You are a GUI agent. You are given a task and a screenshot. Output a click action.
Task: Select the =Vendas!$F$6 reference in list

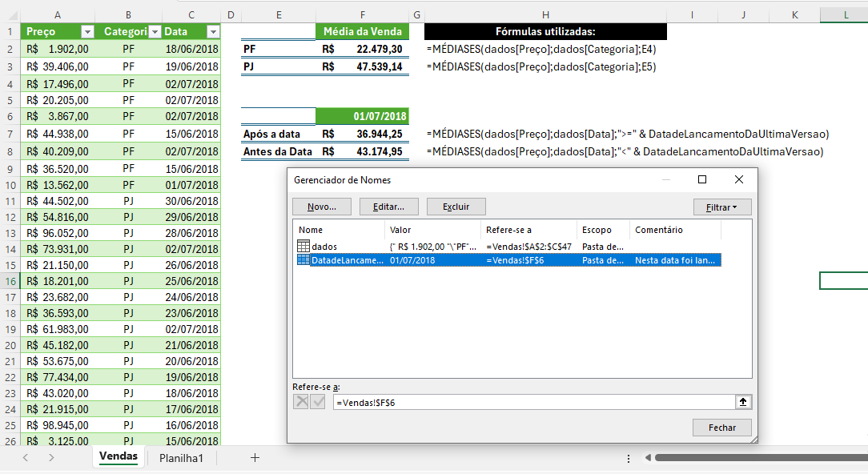click(x=515, y=260)
